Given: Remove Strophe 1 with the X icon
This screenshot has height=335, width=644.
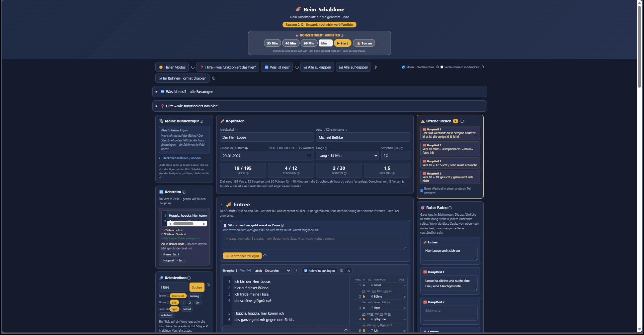Looking at the screenshot, I should point(348,271).
